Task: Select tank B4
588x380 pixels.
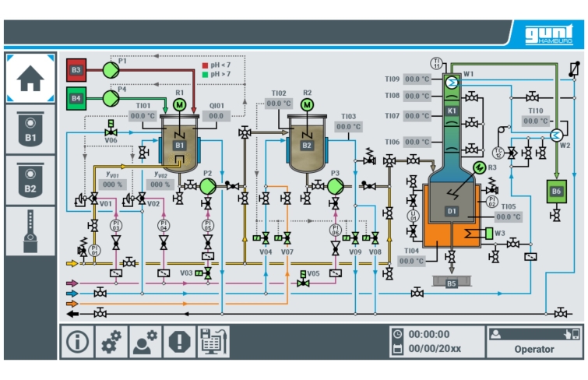Action: (76, 98)
